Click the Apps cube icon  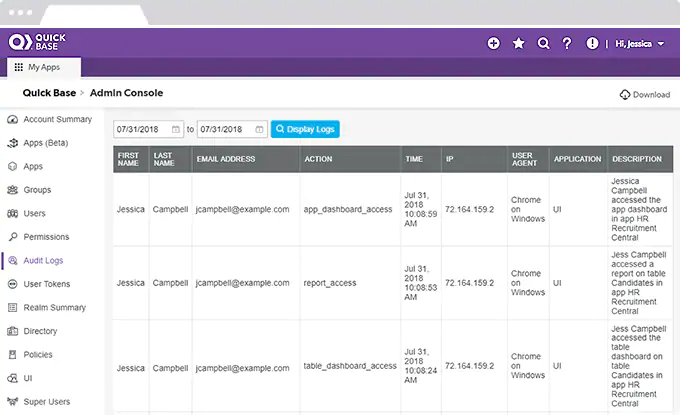13,167
